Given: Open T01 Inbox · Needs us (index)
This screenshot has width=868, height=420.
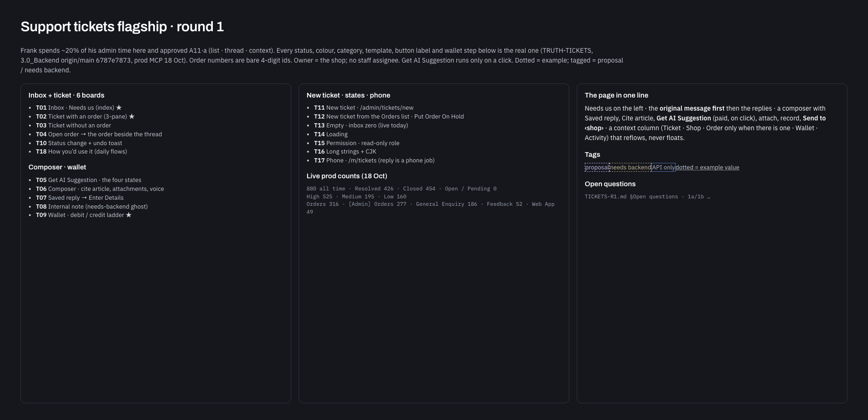Looking at the screenshot, I should pos(79,108).
